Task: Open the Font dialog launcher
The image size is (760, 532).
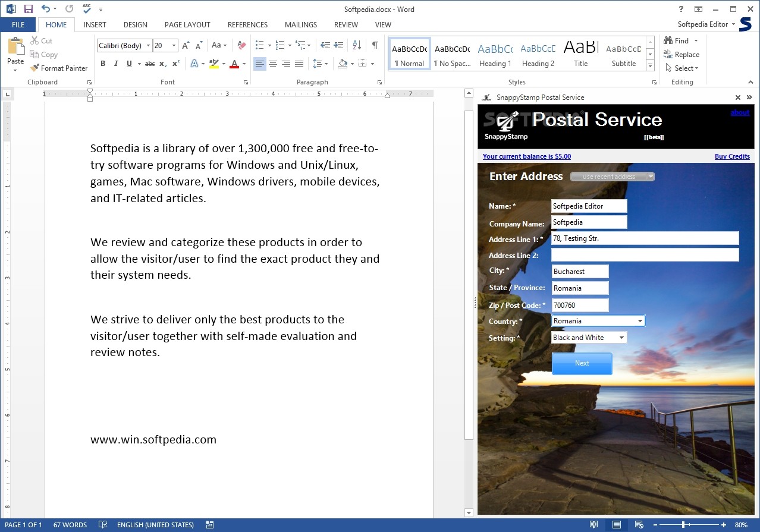Action: tap(246, 82)
